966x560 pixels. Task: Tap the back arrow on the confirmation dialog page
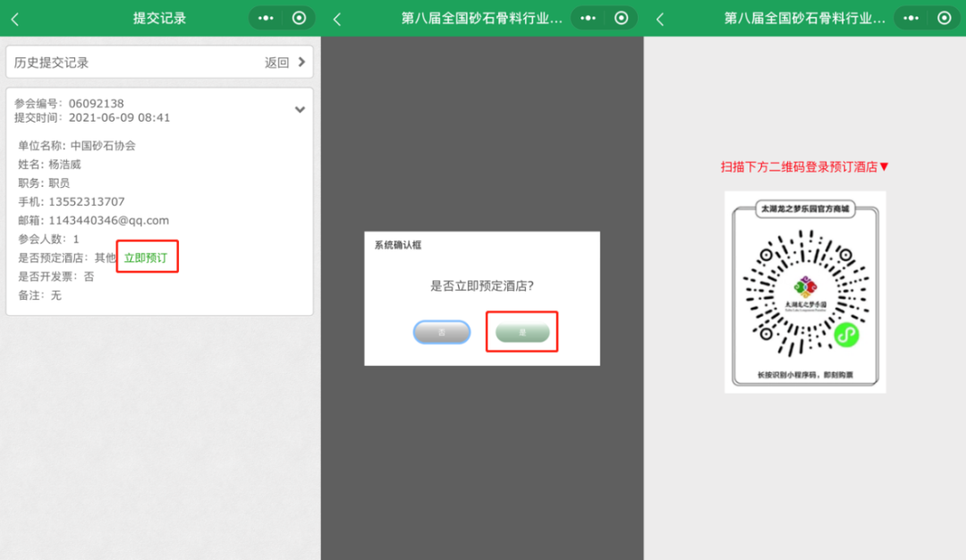(335, 17)
